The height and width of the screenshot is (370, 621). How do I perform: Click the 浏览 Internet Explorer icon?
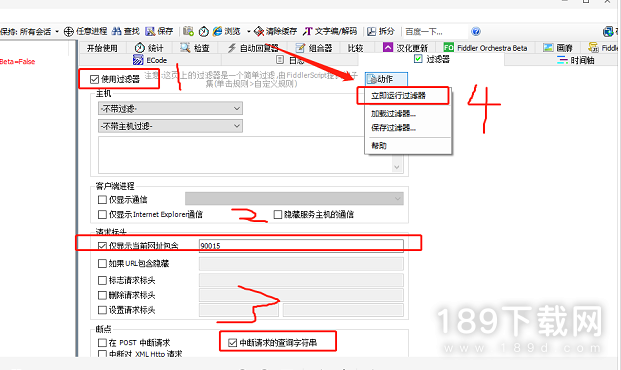[x=218, y=31]
